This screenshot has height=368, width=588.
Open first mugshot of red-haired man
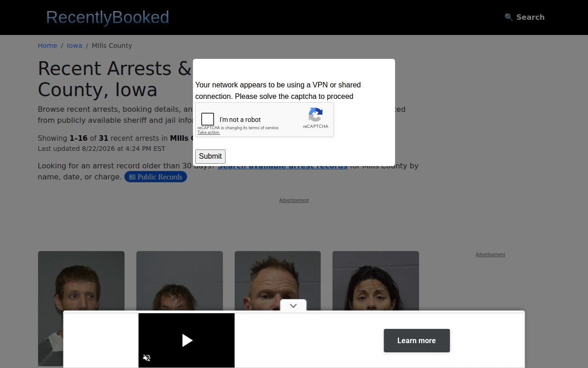point(81,309)
